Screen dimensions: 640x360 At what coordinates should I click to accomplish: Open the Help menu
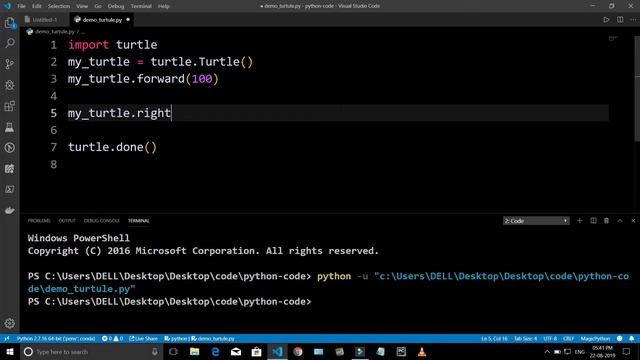pos(164,6)
